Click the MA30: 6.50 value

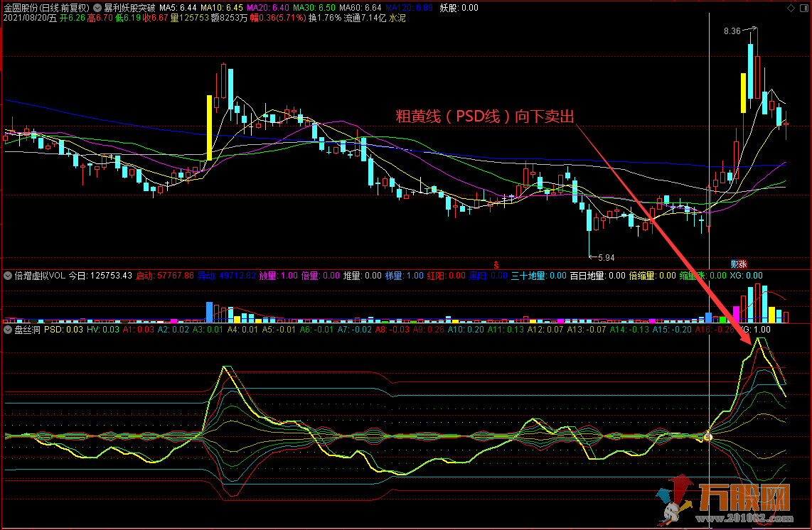tap(314, 8)
